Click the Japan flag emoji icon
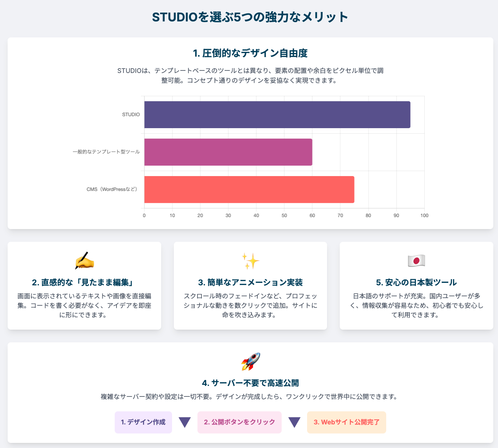 point(416,261)
